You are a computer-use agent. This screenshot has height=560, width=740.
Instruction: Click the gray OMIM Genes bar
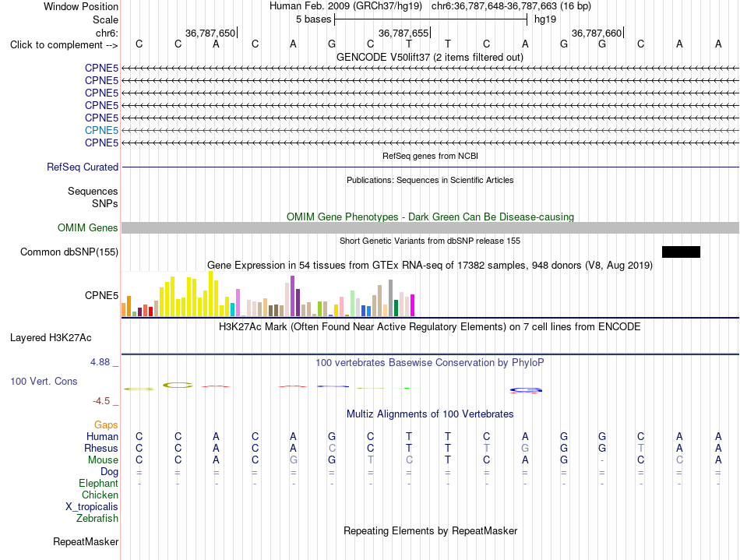pos(430,228)
